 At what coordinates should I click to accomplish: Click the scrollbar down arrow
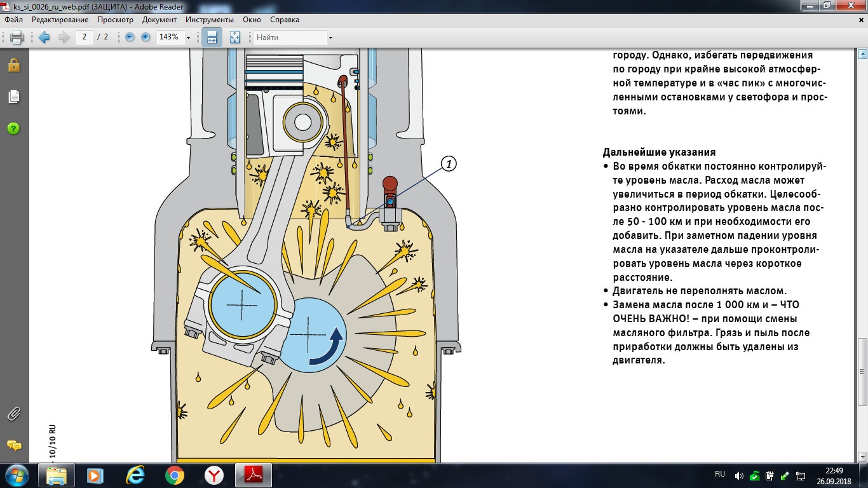(x=862, y=457)
